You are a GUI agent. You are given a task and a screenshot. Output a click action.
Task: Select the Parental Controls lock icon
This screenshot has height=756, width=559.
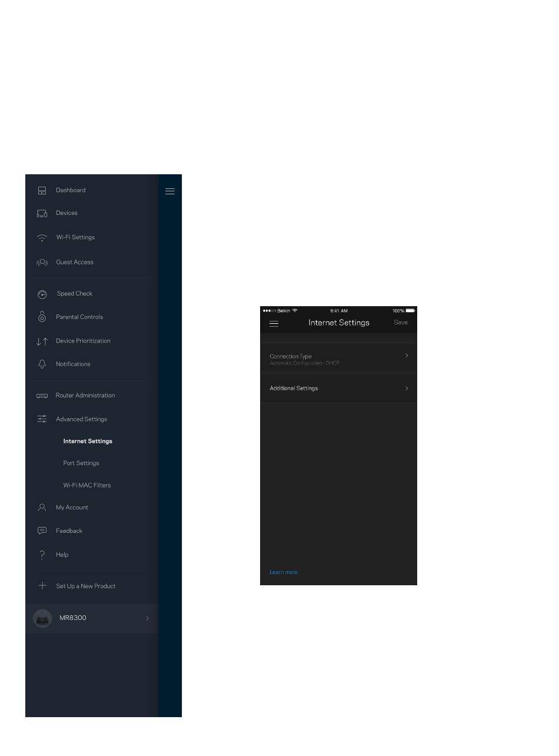click(x=42, y=317)
